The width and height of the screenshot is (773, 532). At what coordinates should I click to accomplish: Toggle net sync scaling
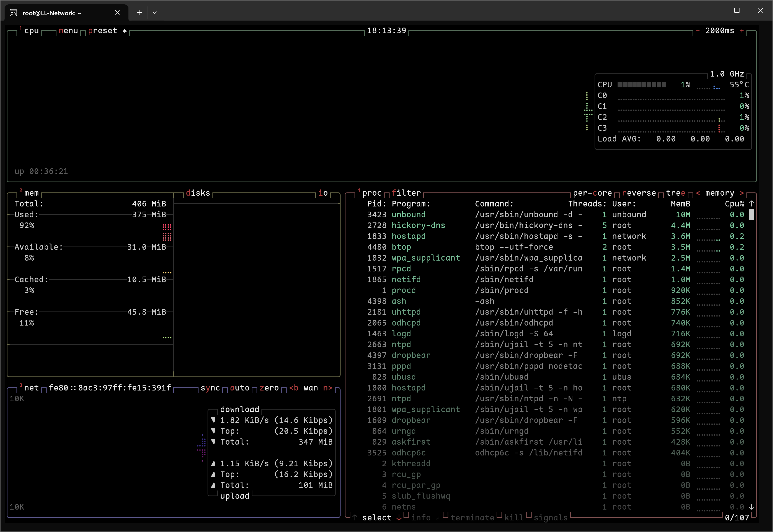(x=210, y=388)
